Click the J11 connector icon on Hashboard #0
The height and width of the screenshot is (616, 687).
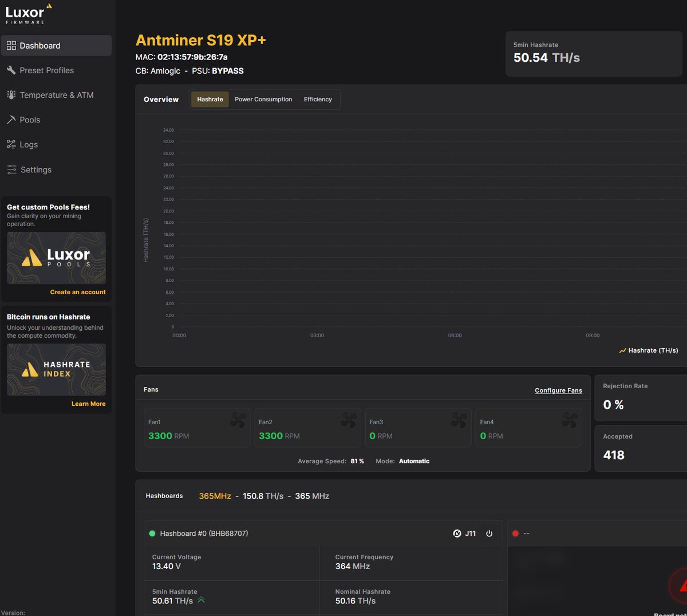coord(457,534)
